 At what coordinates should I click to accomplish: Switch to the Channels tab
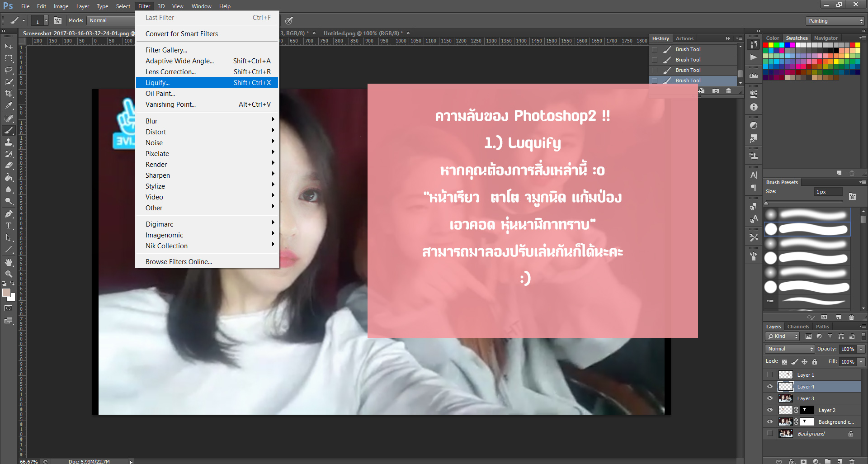(798, 327)
